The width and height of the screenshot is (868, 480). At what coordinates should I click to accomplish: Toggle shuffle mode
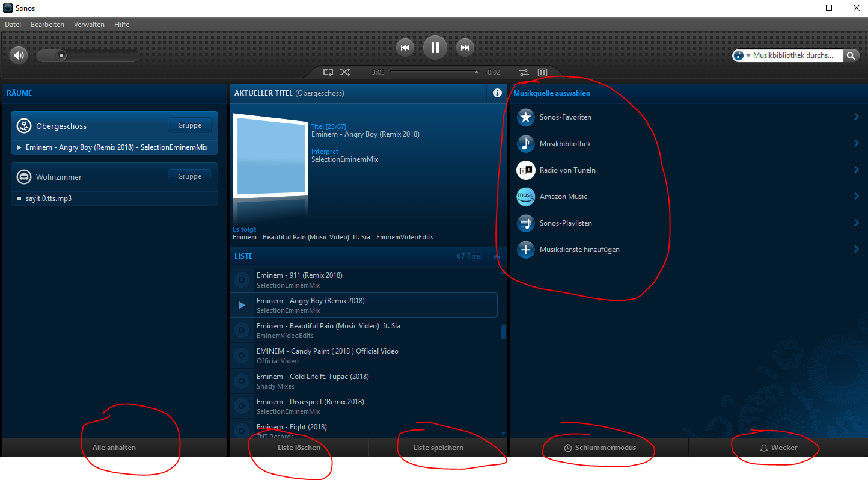[345, 72]
